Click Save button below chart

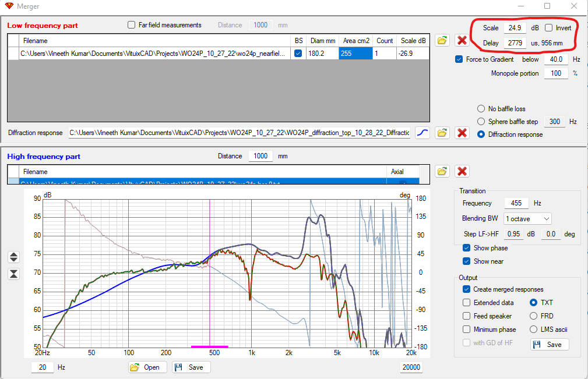pyautogui.click(x=191, y=367)
